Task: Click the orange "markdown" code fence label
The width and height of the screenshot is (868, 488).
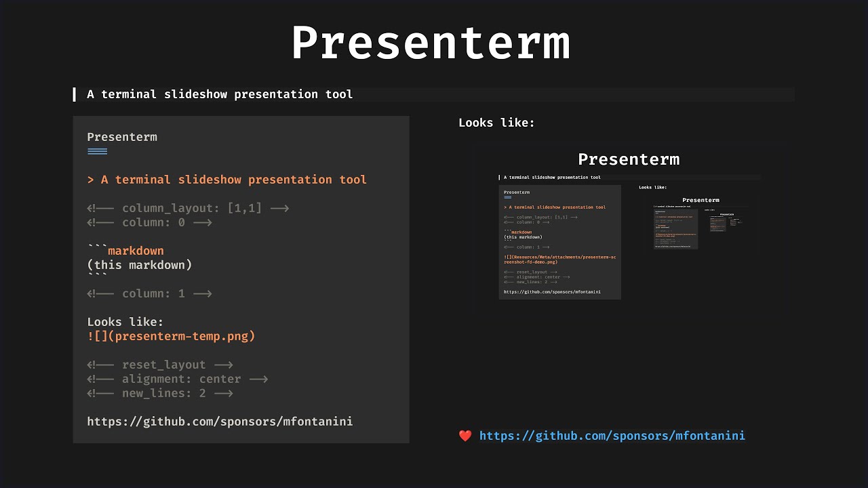Action: [x=136, y=251]
